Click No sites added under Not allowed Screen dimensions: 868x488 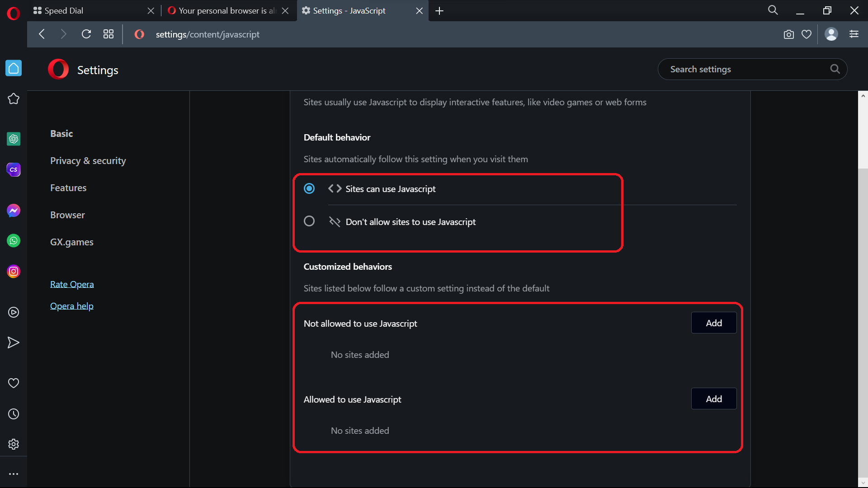[360, 355]
